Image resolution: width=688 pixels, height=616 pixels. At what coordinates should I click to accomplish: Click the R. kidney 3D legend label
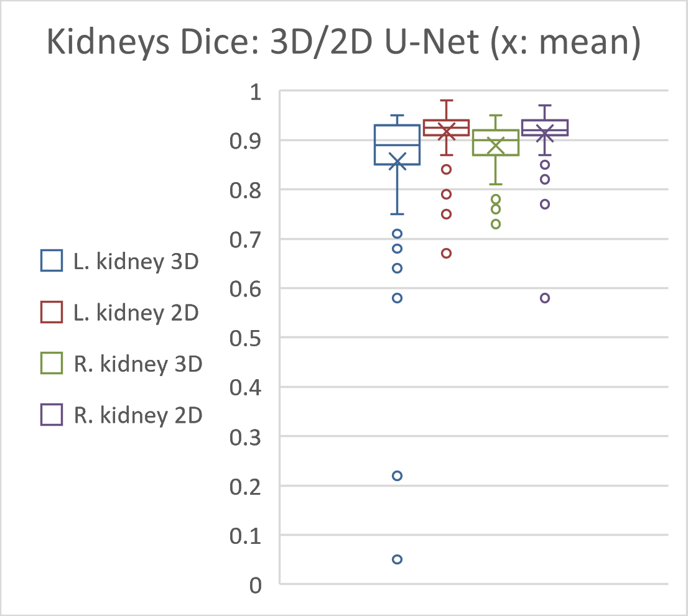coord(137,364)
